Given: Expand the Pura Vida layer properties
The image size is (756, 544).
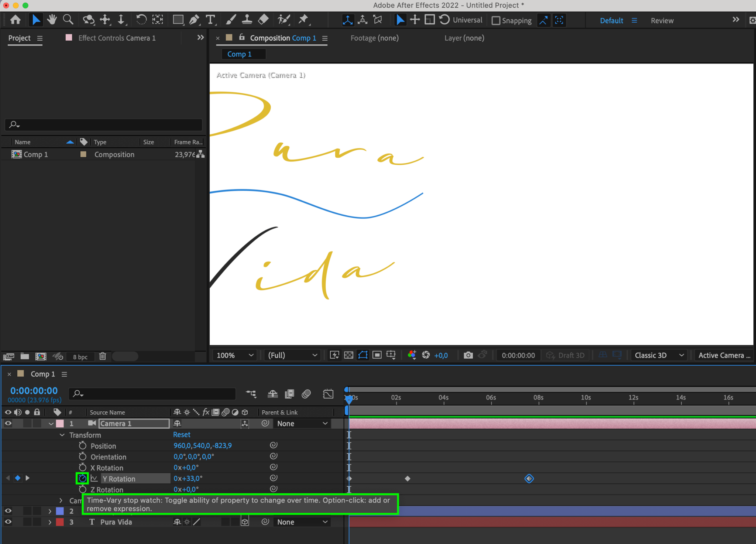Looking at the screenshot, I should tap(50, 522).
